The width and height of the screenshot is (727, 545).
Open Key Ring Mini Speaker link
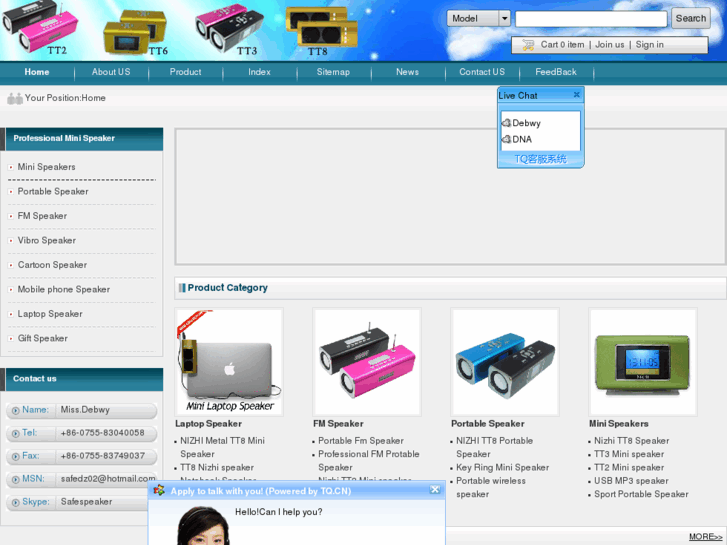pyautogui.click(x=503, y=468)
